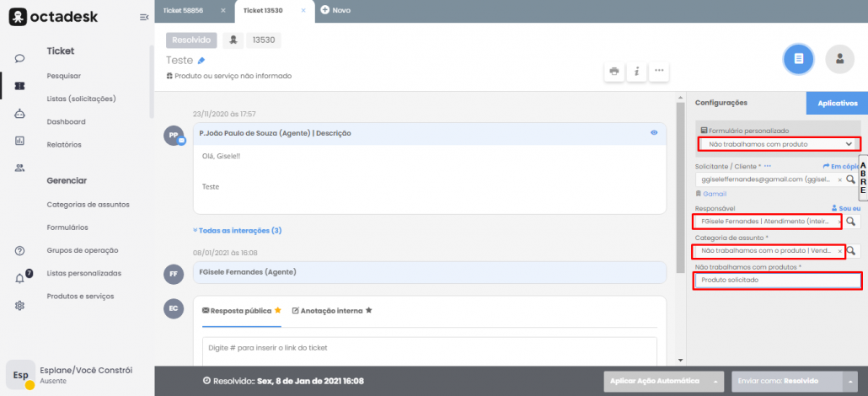Click search icon beside Responsável field
The image size is (868, 396).
tap(850, 222)
